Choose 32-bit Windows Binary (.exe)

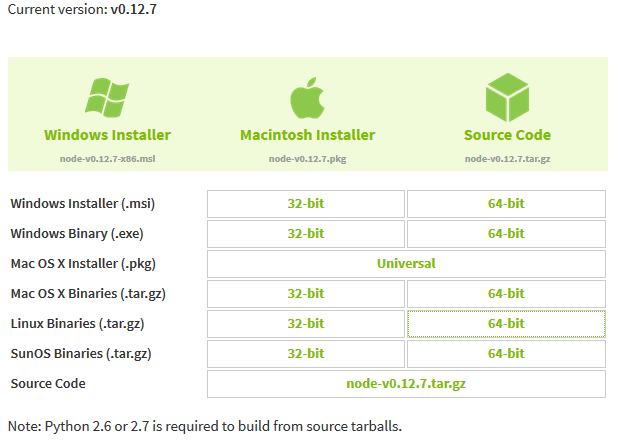pos(306,234)
